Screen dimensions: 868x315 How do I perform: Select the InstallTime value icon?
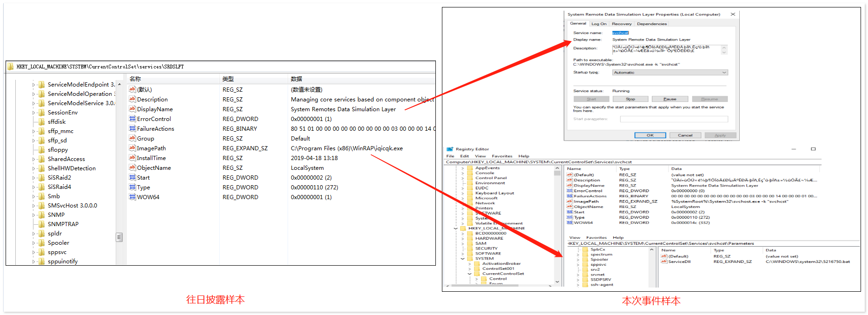(x=132, y=158)
